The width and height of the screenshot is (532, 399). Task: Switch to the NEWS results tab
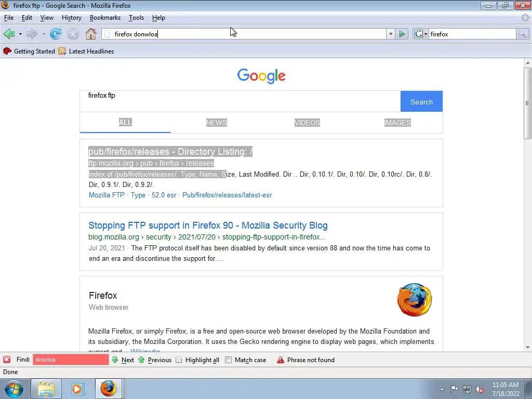217,123
